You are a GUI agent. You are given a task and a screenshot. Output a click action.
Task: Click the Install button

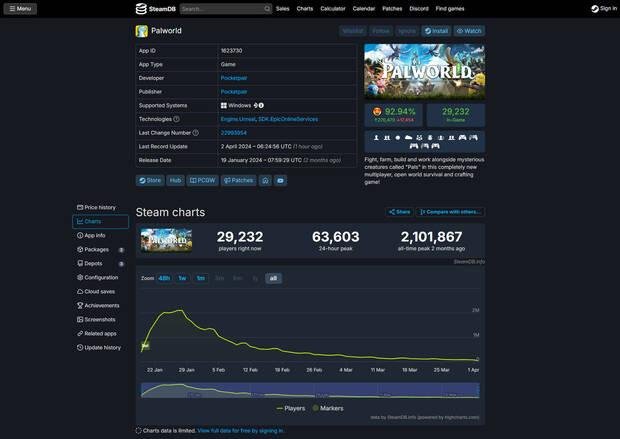(436, 31)
